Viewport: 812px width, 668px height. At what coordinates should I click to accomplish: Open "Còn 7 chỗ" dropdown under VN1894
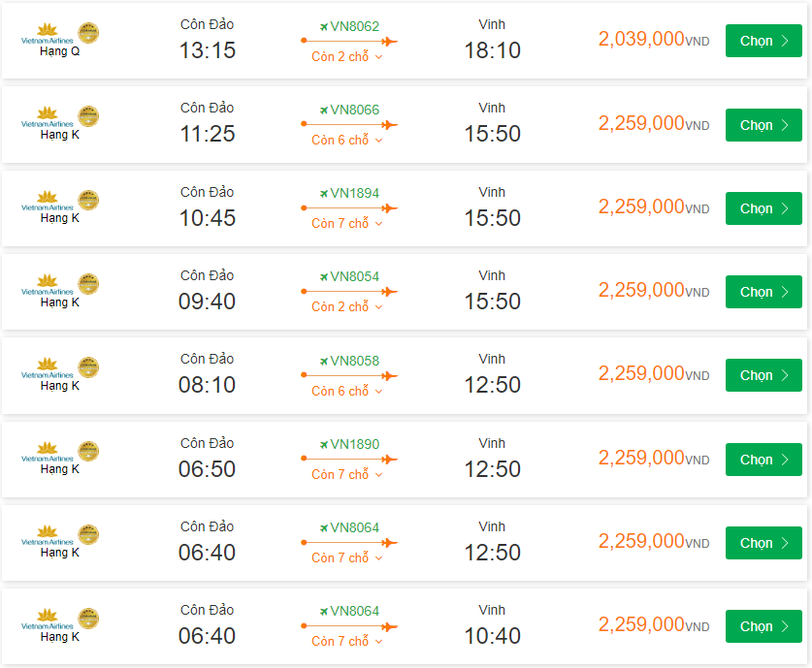coord(347,224)
